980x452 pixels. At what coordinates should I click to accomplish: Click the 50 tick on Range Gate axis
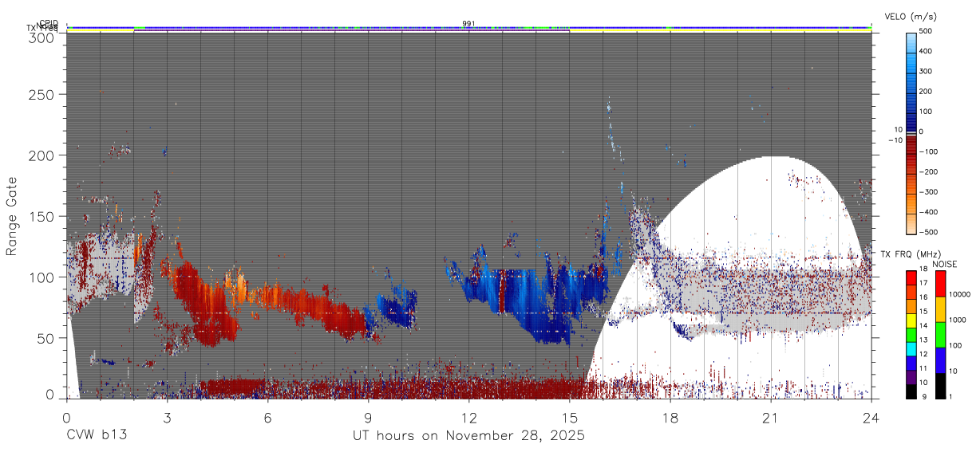[x=45, y=338]
